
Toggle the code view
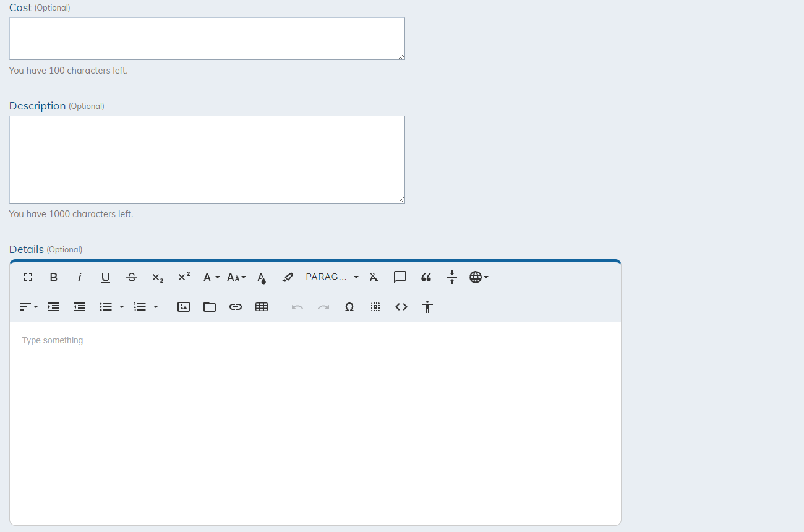pyautogui.click(x=401, y=307)
